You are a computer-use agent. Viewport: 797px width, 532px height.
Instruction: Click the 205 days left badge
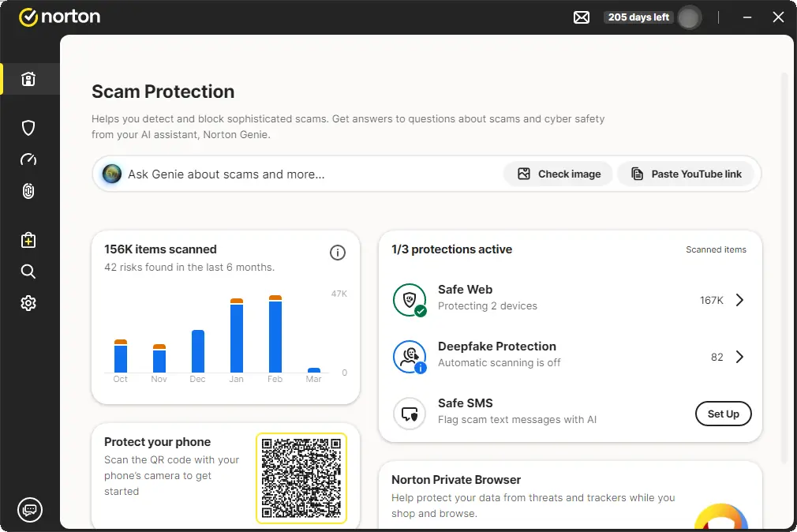(x=638, y=17)
